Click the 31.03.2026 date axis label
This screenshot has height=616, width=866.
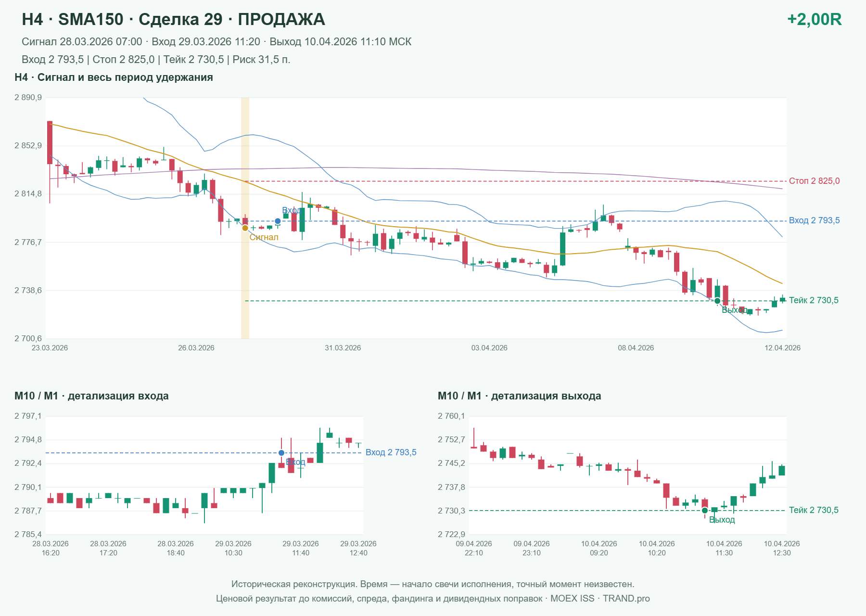(x=343, y=348)
